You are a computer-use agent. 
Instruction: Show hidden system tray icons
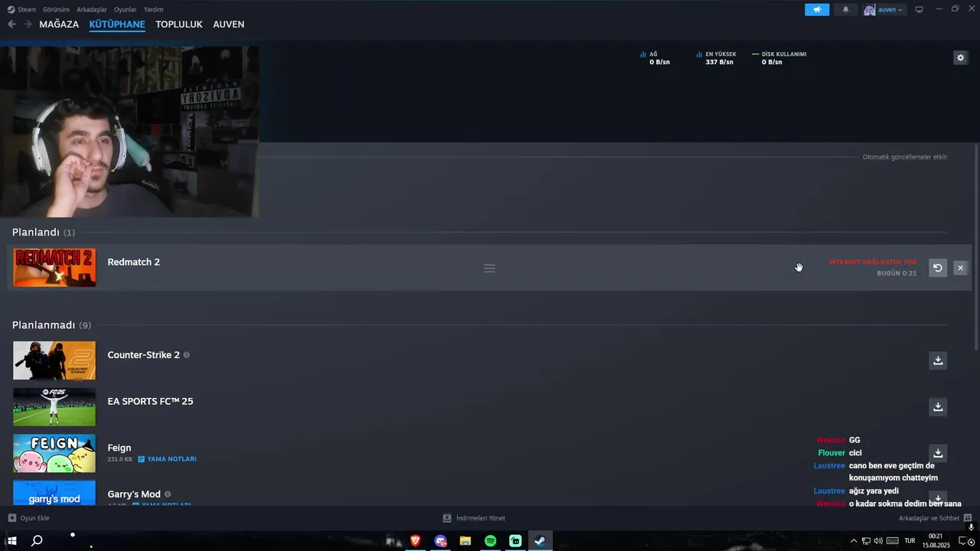pyautogui.click(x=854, y=541)
